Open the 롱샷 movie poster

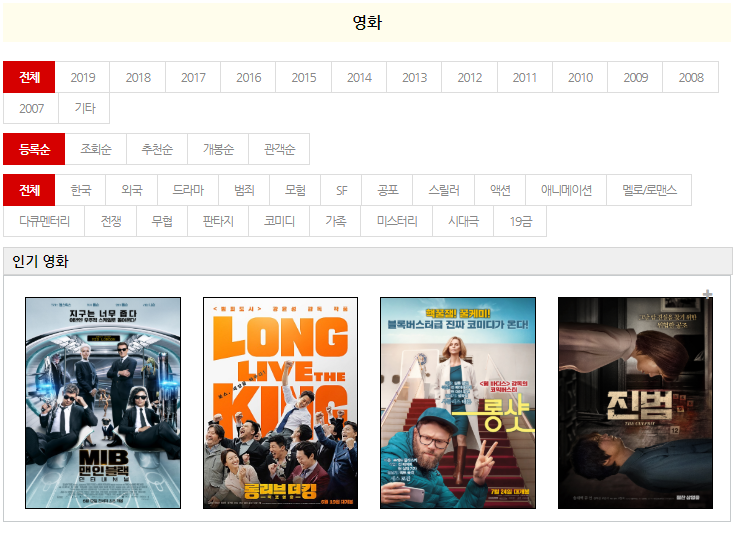click(x=458, y=403)
